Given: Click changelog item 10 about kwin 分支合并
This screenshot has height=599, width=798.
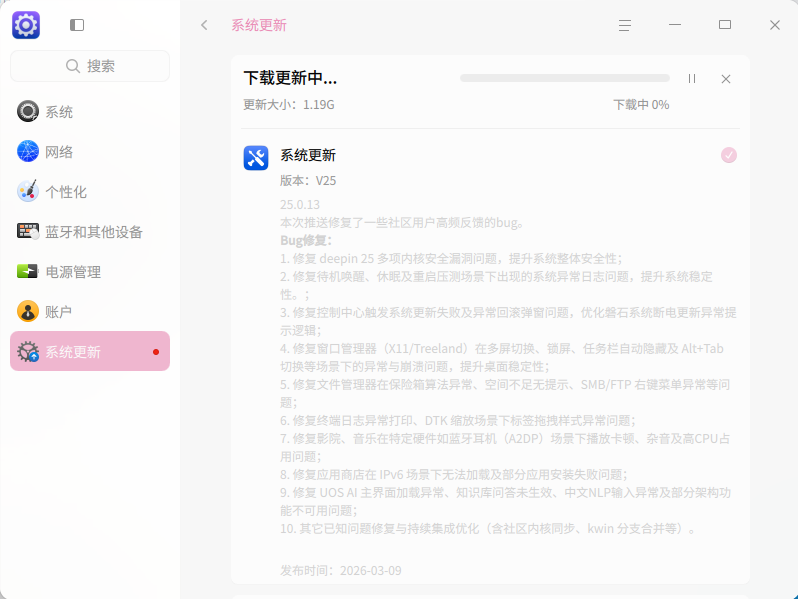Looking at the screenshot, I should coord(488,528).
